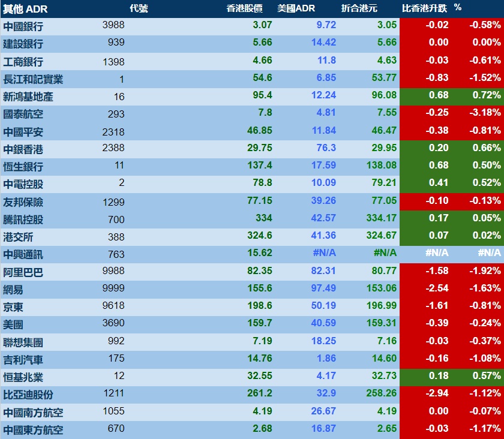Click stock code 3988
Viewport: 504px width, 439px height.
[x=113, y=25]
